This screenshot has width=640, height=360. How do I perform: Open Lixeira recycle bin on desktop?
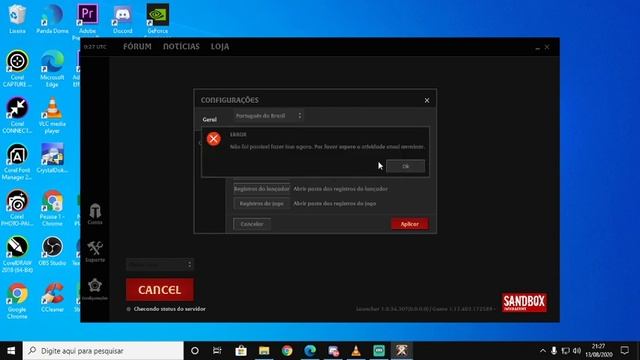coord(17,18)
